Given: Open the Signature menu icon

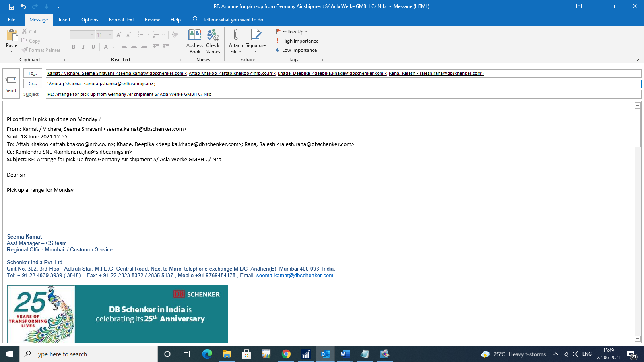Looking at the screenshot, I should coord(256,36).
